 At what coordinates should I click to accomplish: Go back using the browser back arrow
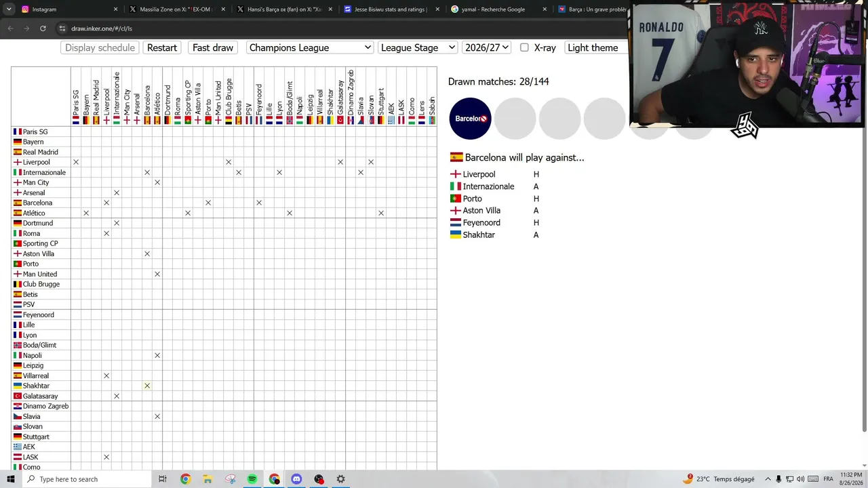[x=10, y=28]
